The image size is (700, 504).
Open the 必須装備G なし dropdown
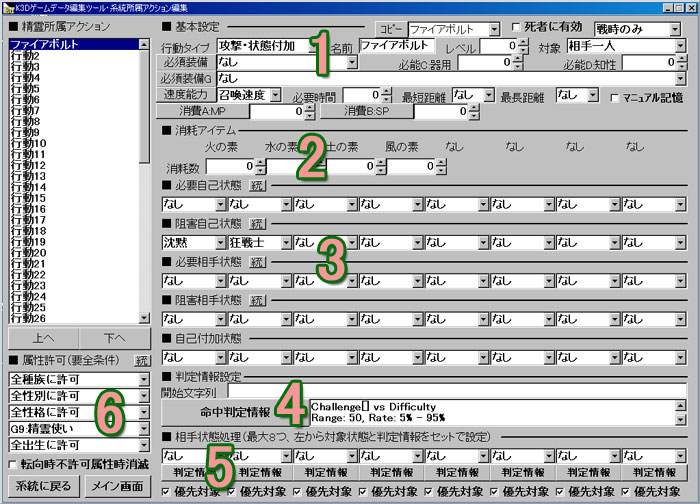pos(680,79)
